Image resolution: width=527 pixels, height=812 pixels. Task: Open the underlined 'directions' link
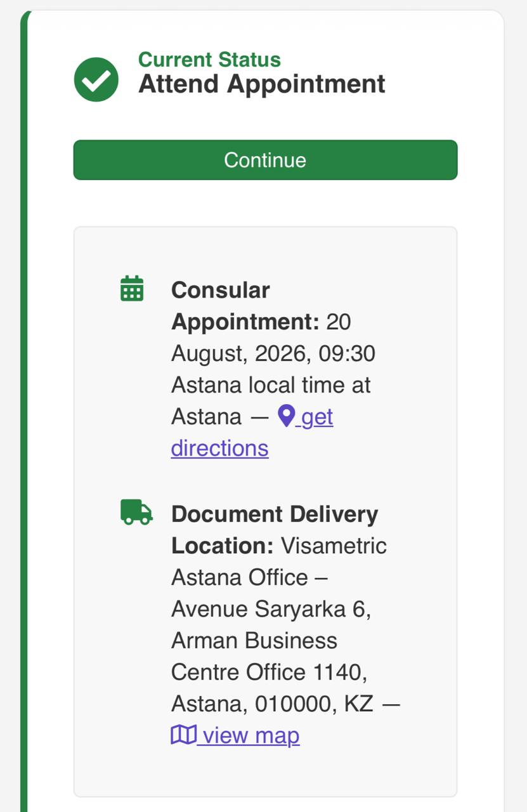pos(220,448)
